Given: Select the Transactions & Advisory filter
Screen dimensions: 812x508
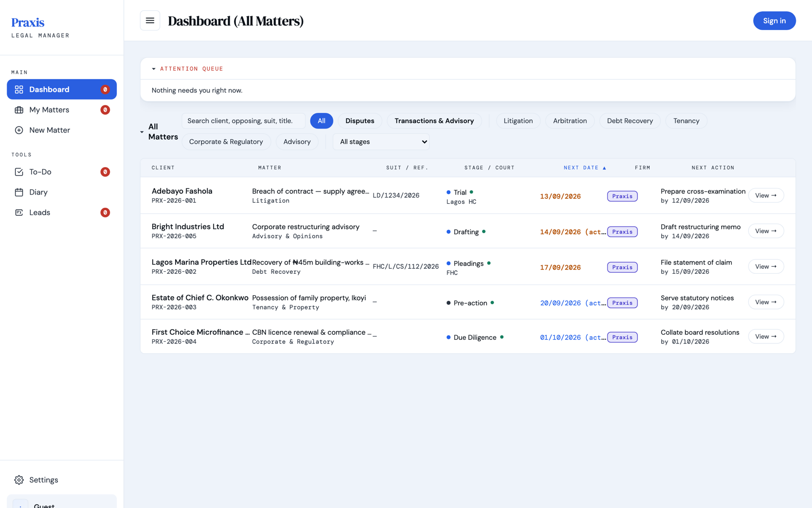Looking at the screenshot, I should pos(434,121).
